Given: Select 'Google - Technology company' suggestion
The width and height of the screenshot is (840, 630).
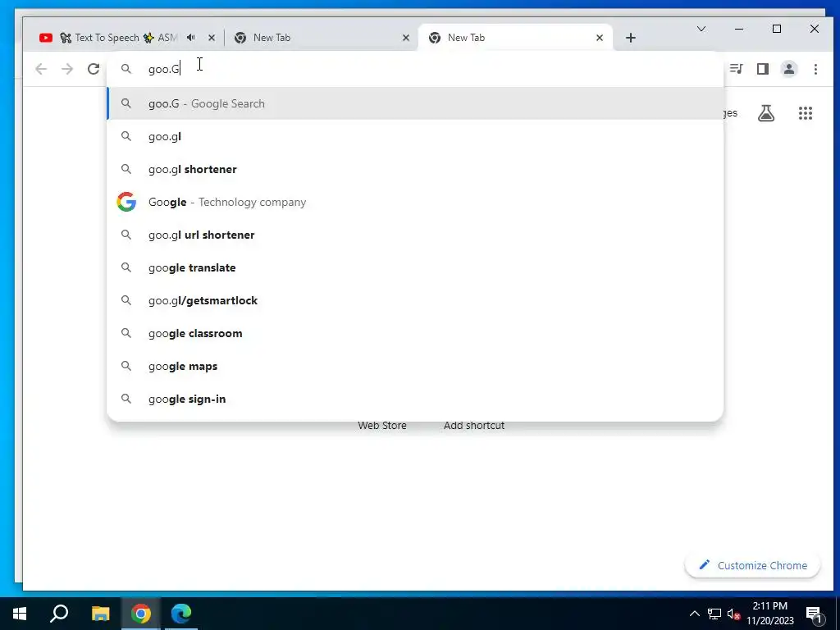Looking at the screenshot, I should (415, 202).
